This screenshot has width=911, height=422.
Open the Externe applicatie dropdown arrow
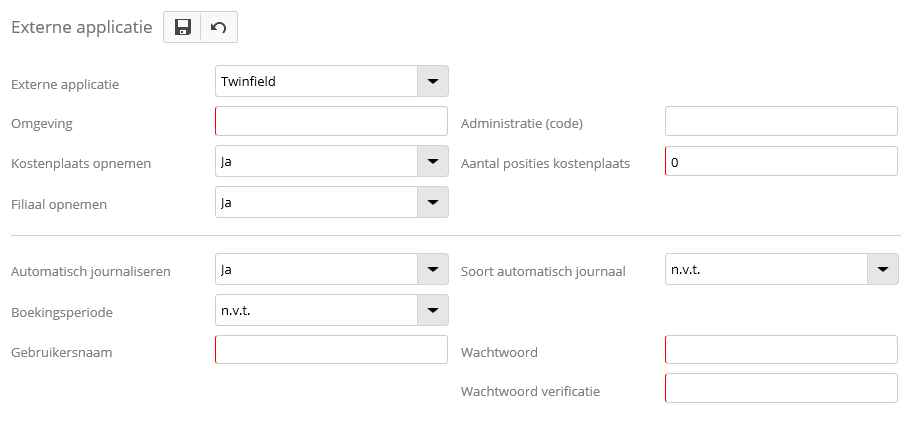coord(432,81)
